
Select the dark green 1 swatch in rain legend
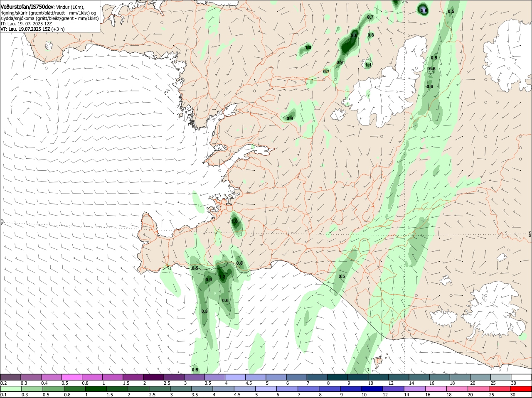click(x=96, y=389)
